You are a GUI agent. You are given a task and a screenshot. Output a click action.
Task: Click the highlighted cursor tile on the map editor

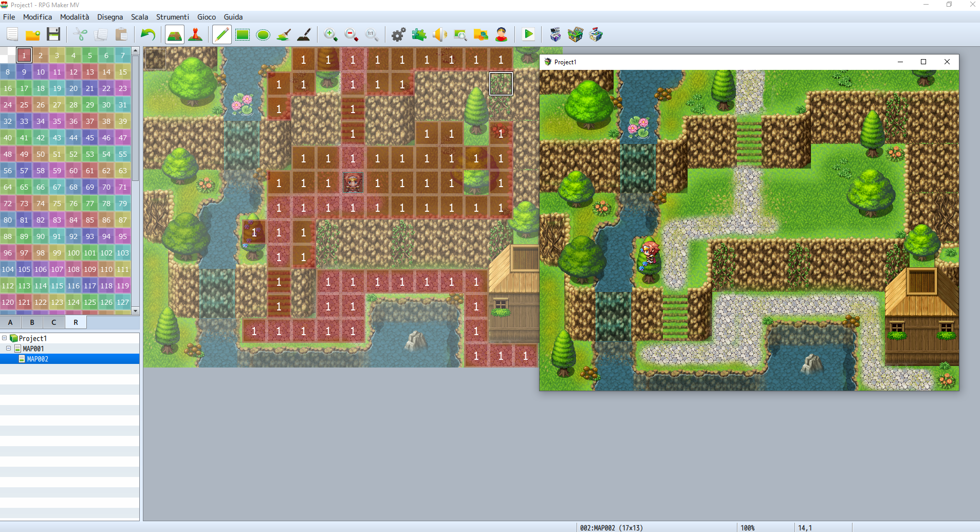coord(501,84)
